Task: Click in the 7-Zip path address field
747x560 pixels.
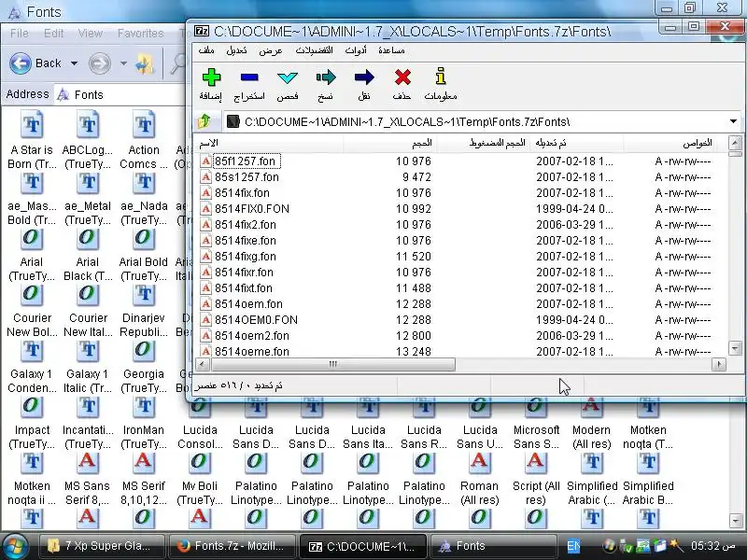Action: (x=476, y=122)
